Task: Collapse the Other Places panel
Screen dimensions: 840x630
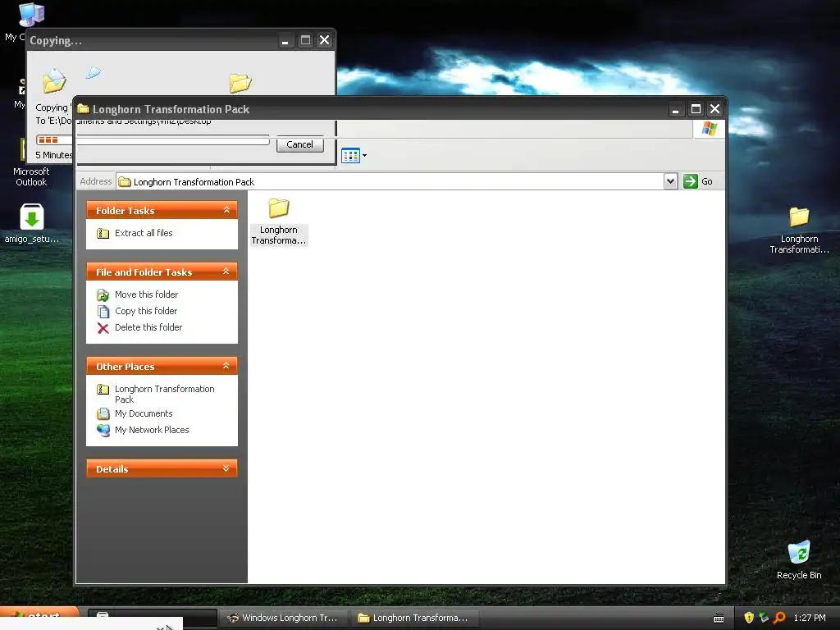Action: 226,366
